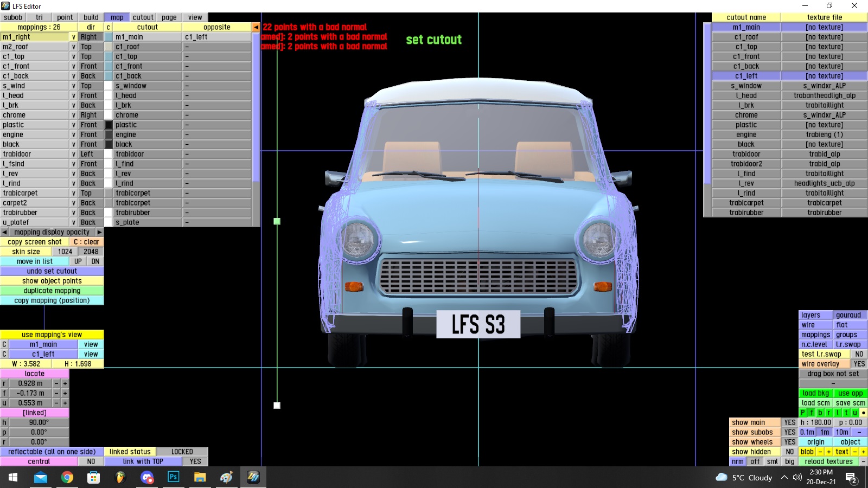Toggle wire overlay YES value

coord(859,364)
